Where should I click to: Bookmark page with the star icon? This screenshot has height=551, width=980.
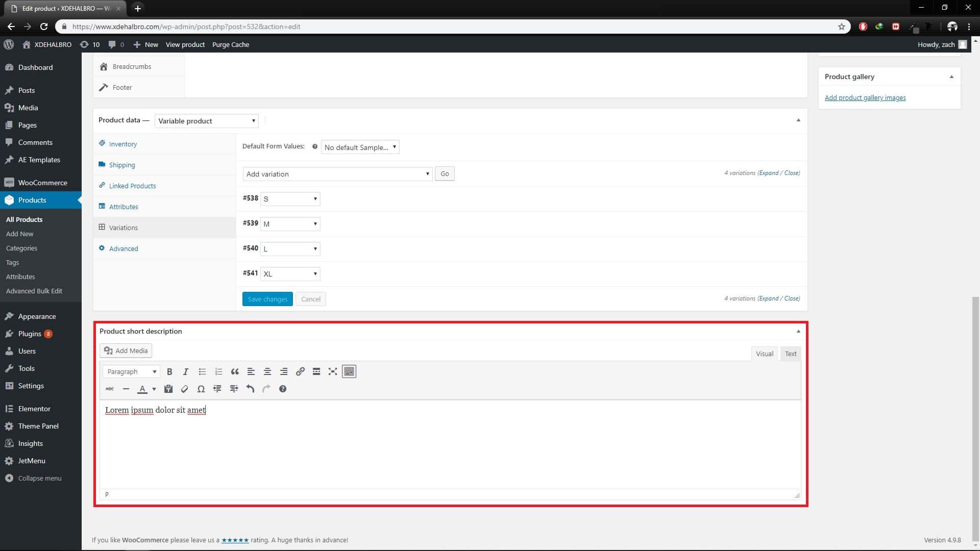(842, 27)
